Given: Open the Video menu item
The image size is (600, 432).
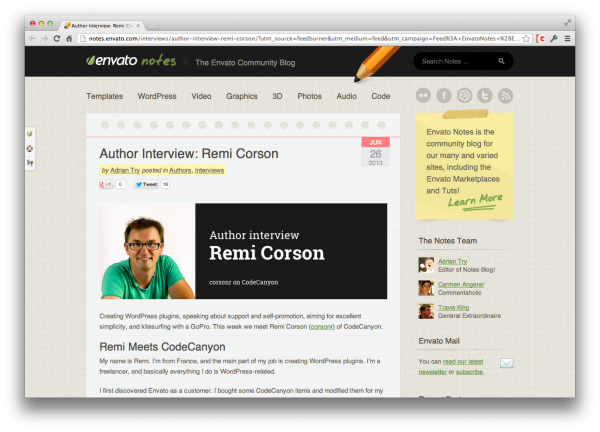Looking at the screenshot, I should click(201, 96).
